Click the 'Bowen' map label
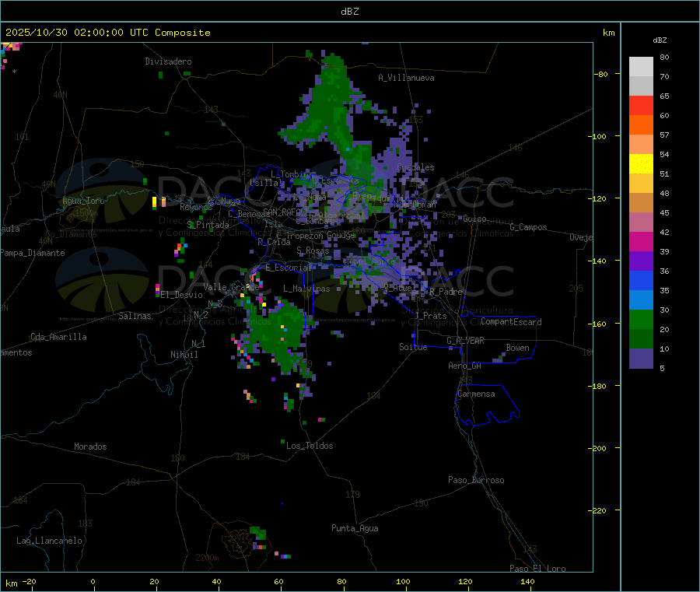The image size is (700, 592). coord(517,348)
